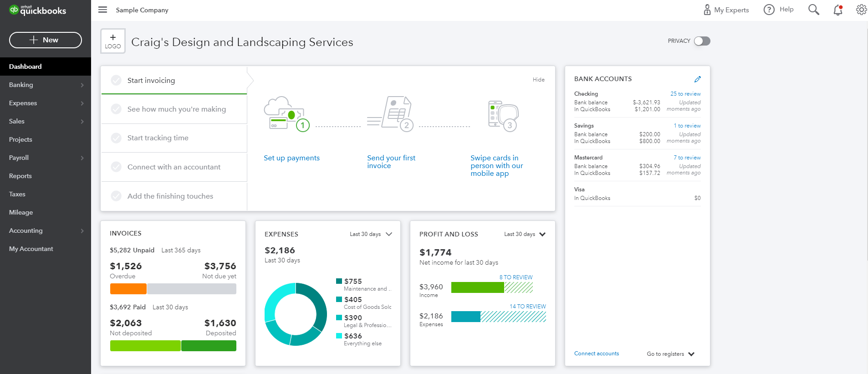Click Send your first invoice link
868x374 pixels.
coord(391,162)
